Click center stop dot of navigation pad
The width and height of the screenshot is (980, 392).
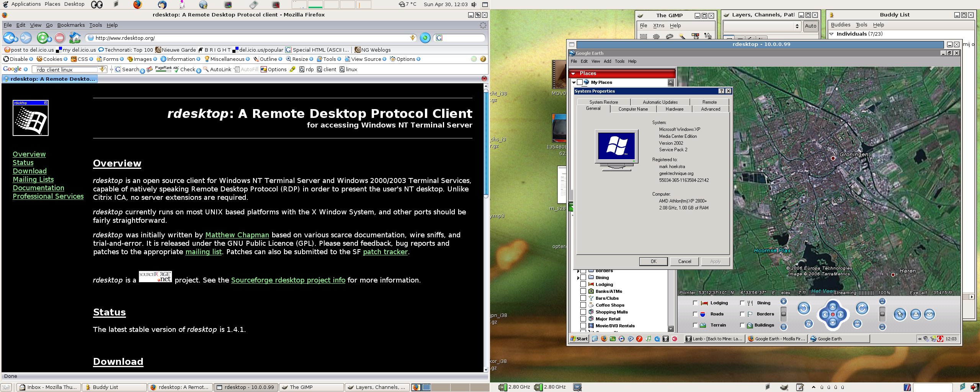833,315
